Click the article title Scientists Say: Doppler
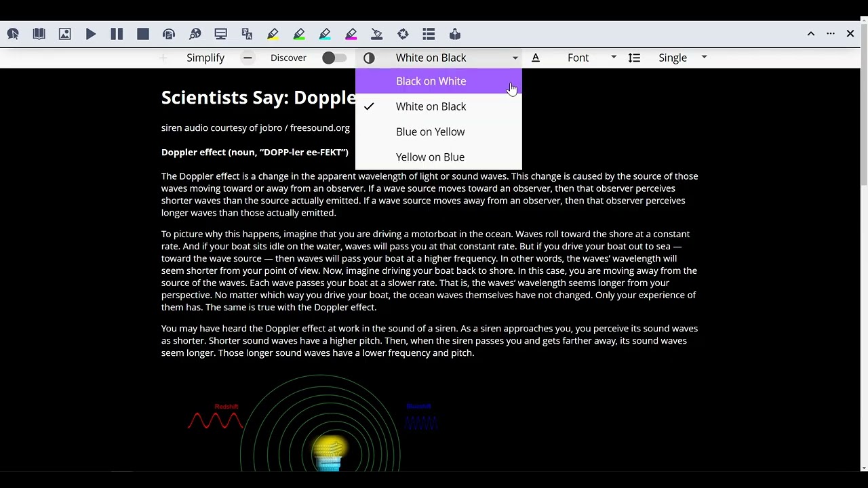The image size is (868, 488). (258, 98)
